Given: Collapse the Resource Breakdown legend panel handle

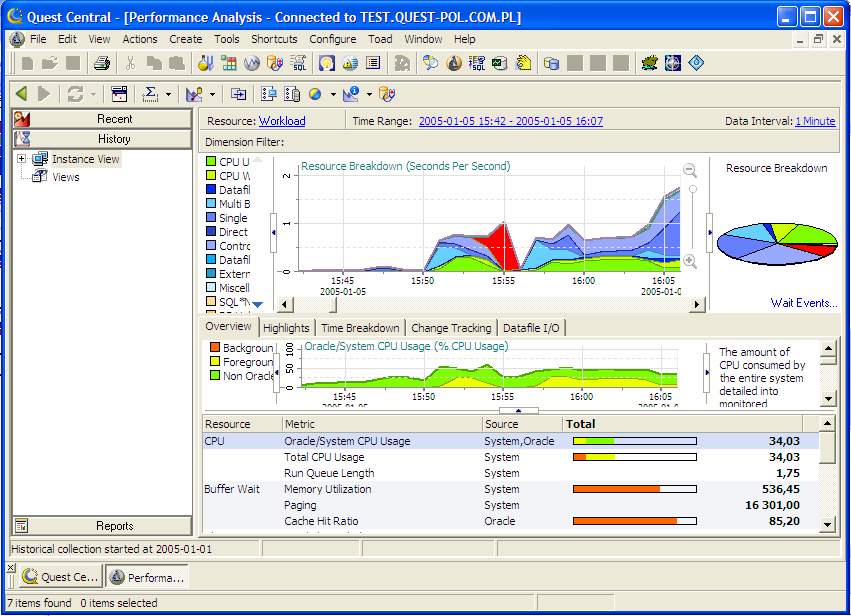Looking at the screenshot, I should pos(274,232).
